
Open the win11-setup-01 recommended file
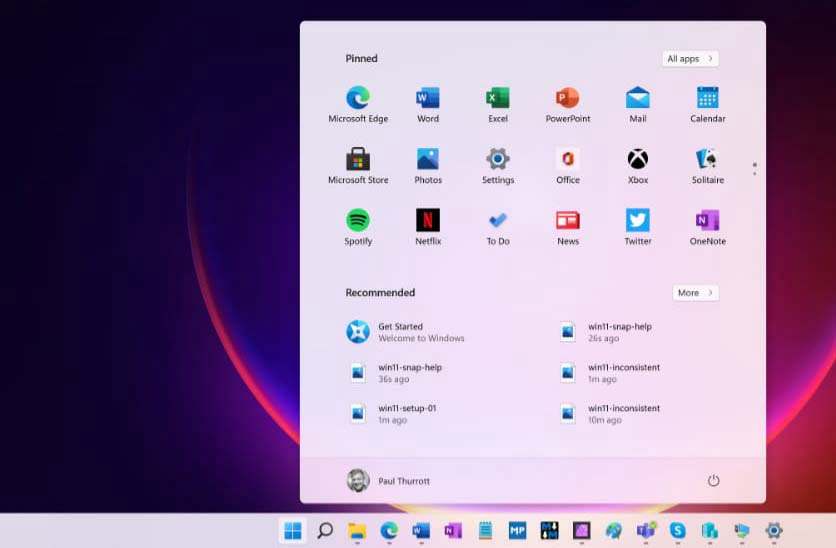(x=393, y=414)
